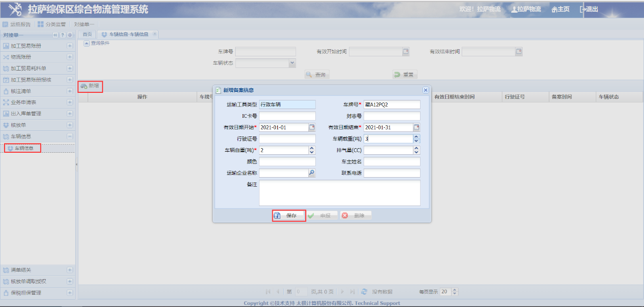Open calendar picker for 有效日期结束 field
644x307 pixels.
coord(416,127)
